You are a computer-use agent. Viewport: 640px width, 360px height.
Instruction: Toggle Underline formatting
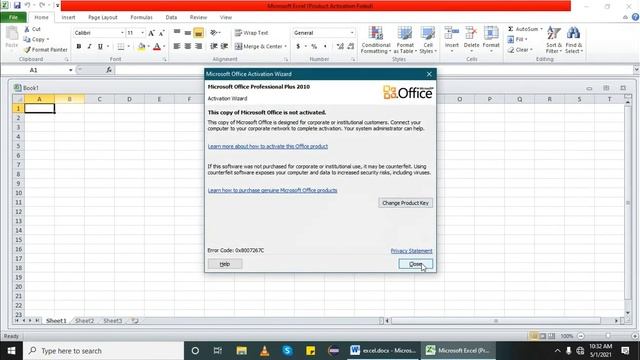(x=100, y=47)
